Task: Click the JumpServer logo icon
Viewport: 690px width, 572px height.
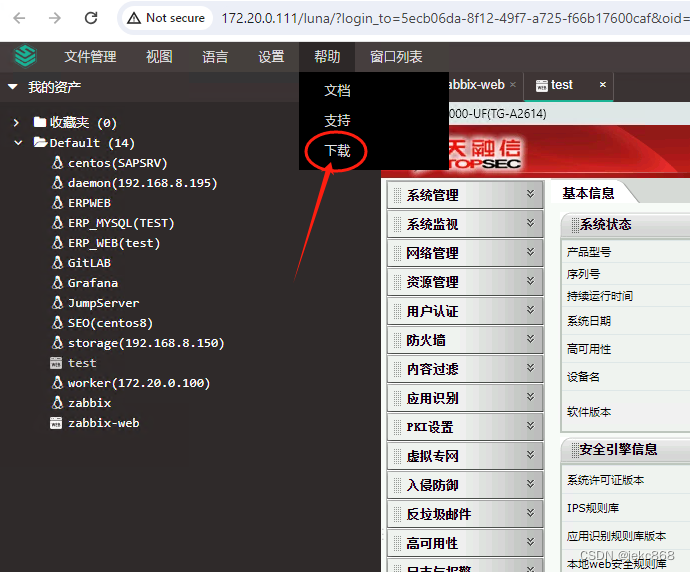Action: [x=25, y=56]
